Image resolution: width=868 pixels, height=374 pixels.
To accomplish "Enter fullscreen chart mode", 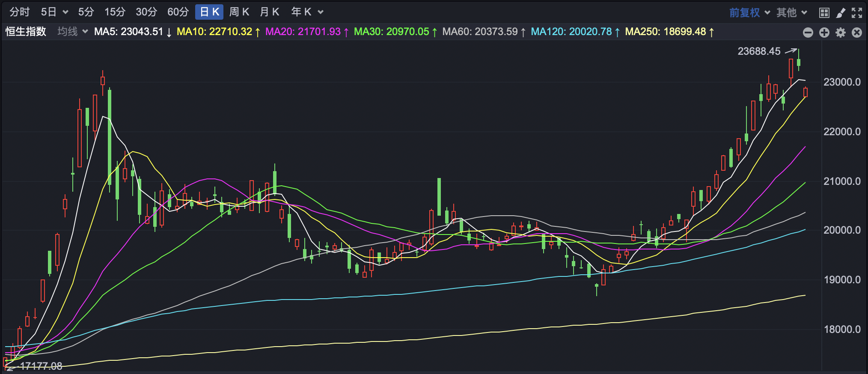I will click(857, 12).
